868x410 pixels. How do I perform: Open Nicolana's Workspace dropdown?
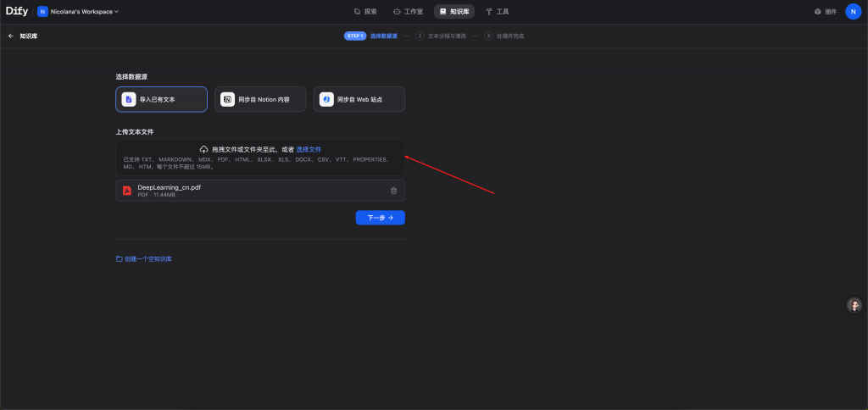click(78, 12)
